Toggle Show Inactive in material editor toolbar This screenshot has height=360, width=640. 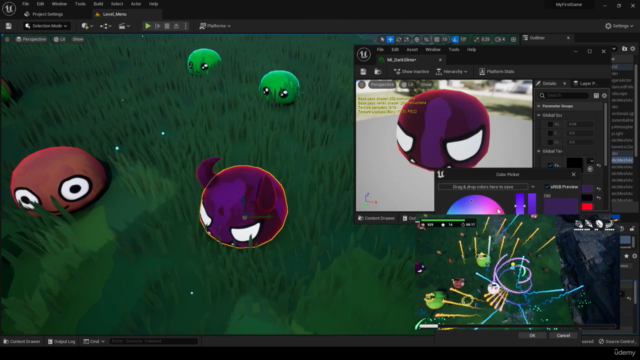point(411,71)
